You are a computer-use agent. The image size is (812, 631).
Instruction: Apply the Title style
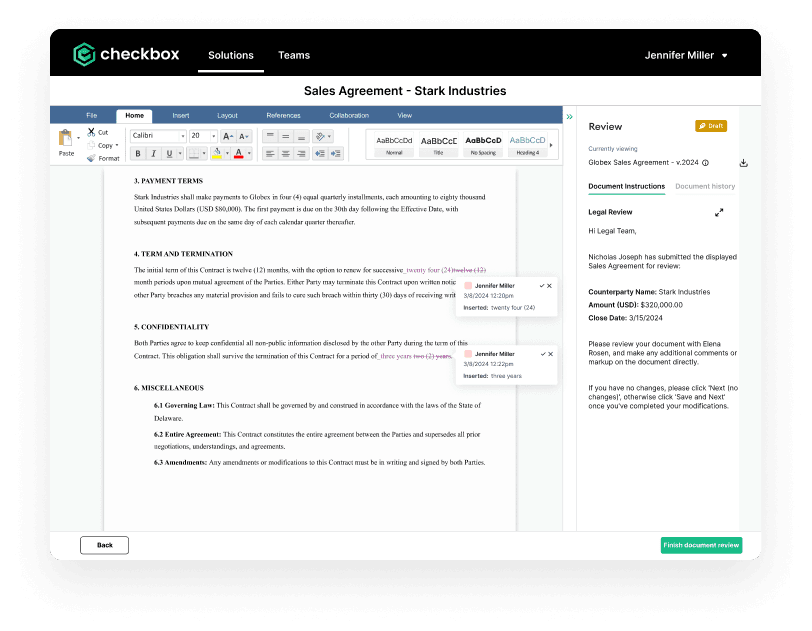439,145
